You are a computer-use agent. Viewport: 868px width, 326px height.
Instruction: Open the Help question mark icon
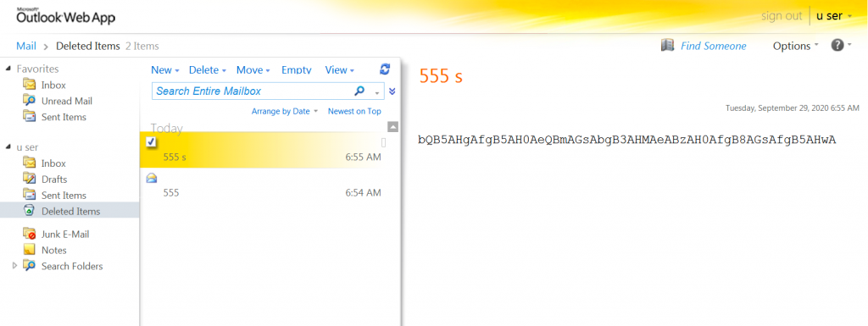pos(837,46)
